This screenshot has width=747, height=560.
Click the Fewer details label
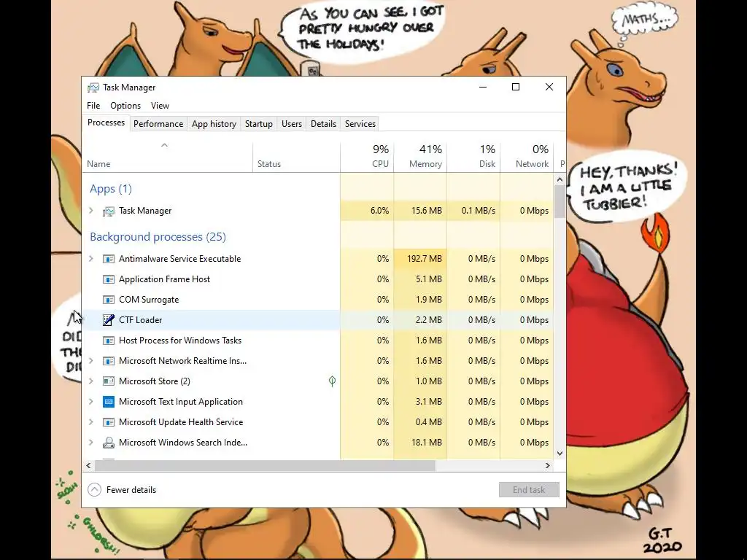pyautogui.click(x=131, y=490)
